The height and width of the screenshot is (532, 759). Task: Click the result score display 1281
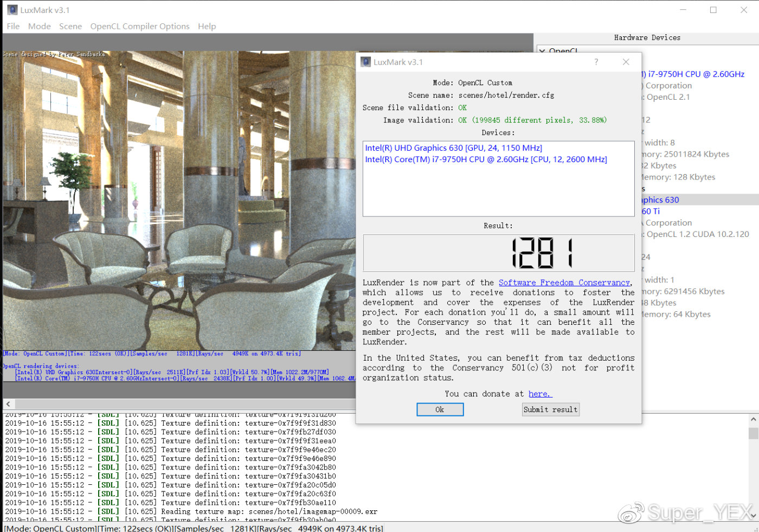coord(499,253)
